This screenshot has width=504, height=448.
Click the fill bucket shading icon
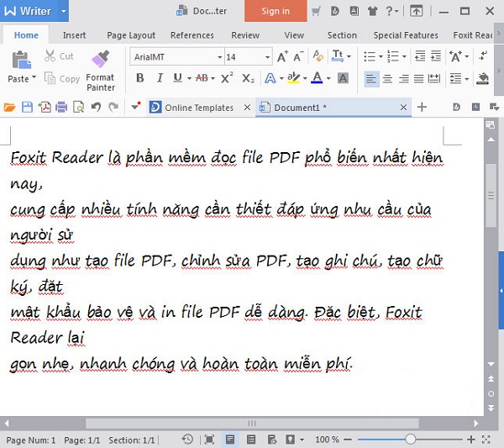(x=483, y=78)
